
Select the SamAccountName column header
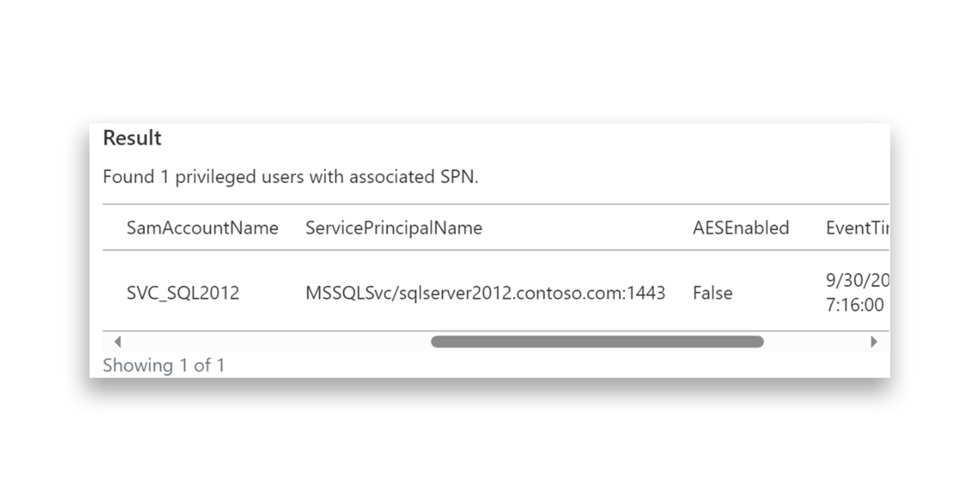[x=203, y=228]
